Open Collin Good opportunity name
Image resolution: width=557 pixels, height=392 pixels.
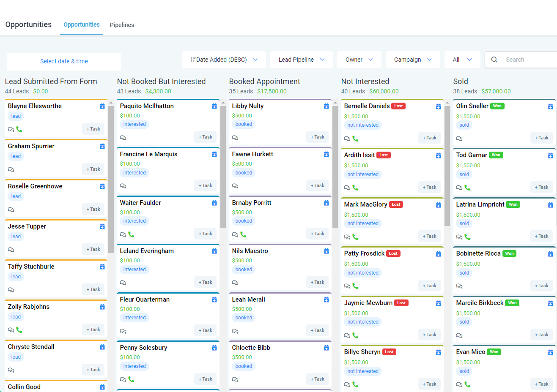click(24, 387)
